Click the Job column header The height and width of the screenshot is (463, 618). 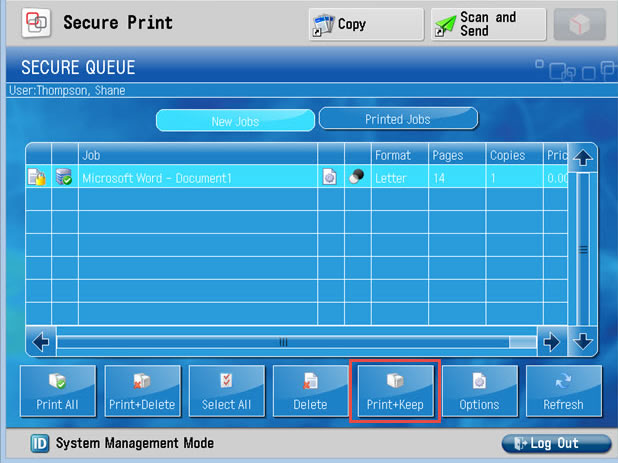tap(198, 155)
